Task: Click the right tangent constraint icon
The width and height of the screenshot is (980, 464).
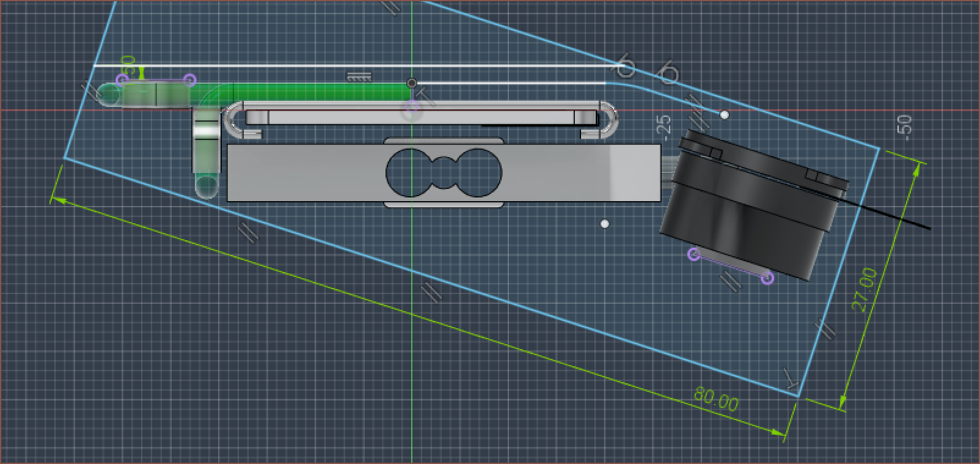Action: 667,73
